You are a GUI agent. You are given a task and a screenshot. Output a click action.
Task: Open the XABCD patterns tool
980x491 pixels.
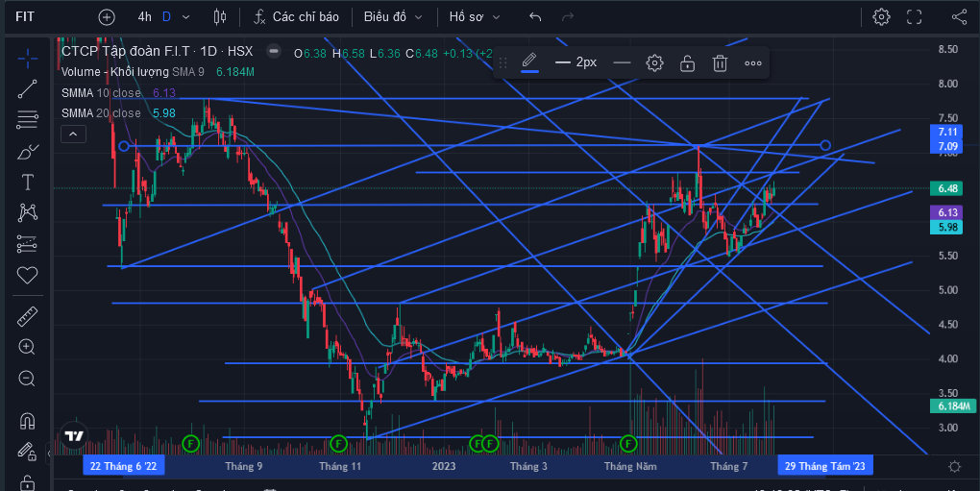[x=27, y=213]
